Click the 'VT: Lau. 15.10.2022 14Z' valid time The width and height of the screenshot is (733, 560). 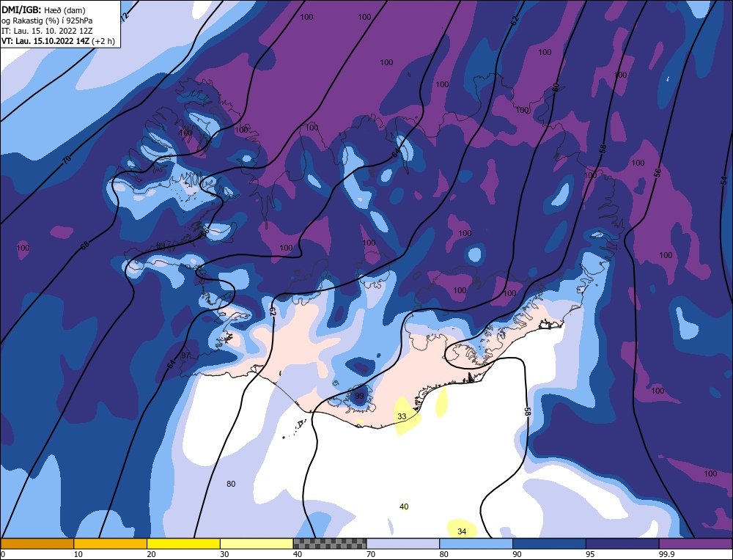point(45,41)
